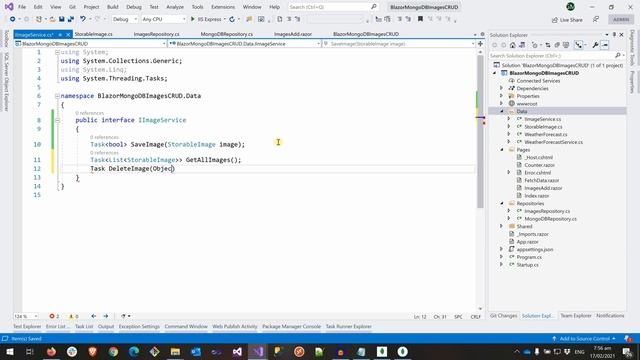Click Collapse All icon in Solution Explorer
Image resolution: width=640 pixels, height=360 pixels.
[557, 45]
